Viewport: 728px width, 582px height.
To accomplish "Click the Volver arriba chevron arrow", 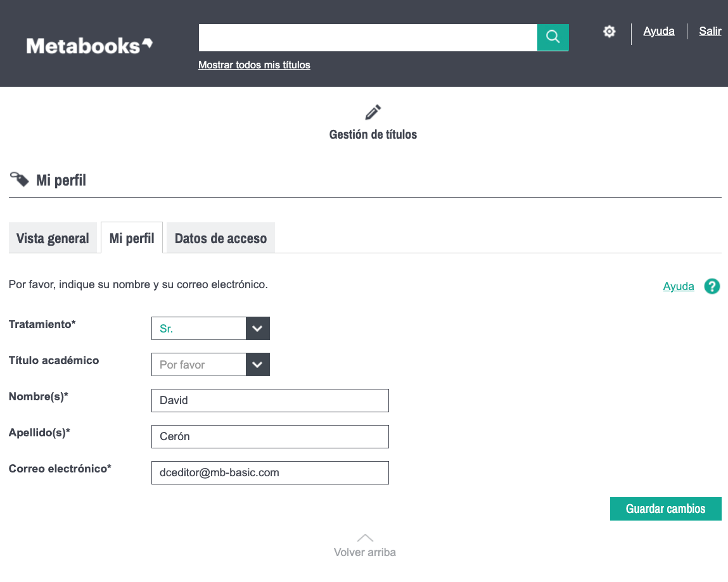I will [365, 538].
